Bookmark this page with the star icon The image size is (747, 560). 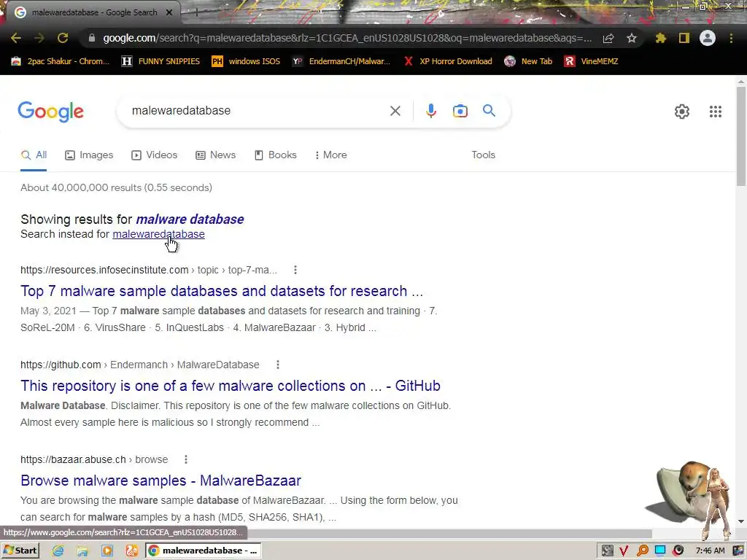tap(632, 38)
